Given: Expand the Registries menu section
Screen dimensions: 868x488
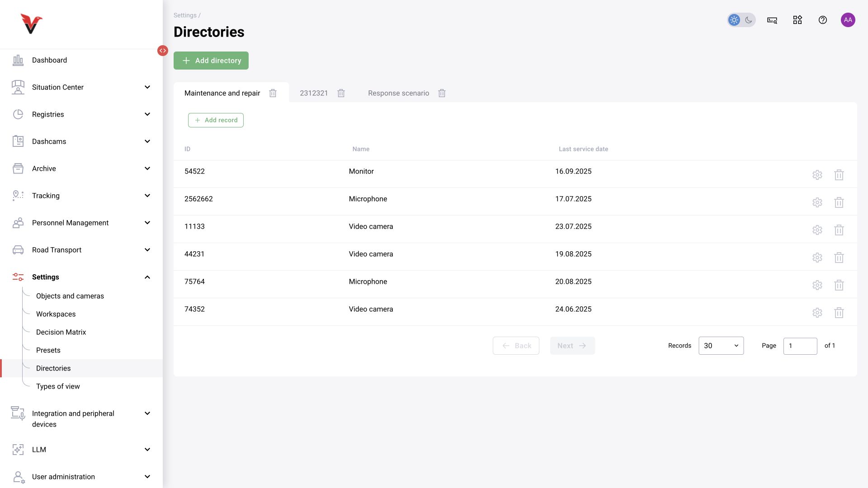Looking at the screenshot, I should pos(81,114).
